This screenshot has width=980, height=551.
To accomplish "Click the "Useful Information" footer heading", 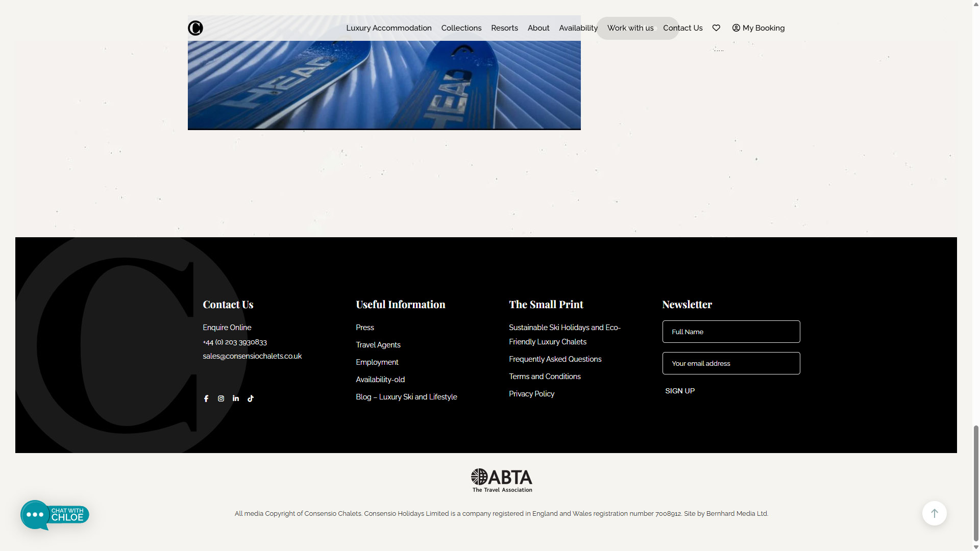I will point(401,305).
